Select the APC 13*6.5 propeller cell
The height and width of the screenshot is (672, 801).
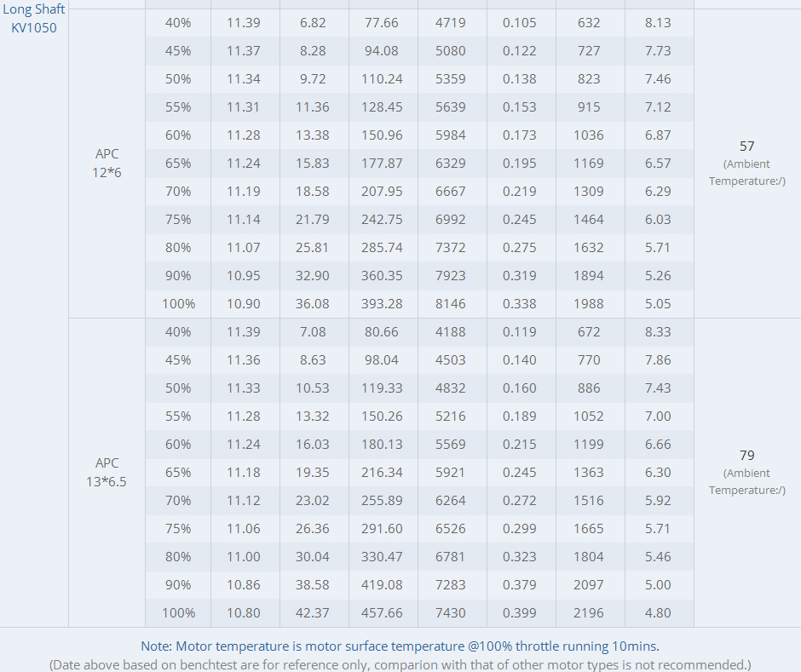coord(107,473)
